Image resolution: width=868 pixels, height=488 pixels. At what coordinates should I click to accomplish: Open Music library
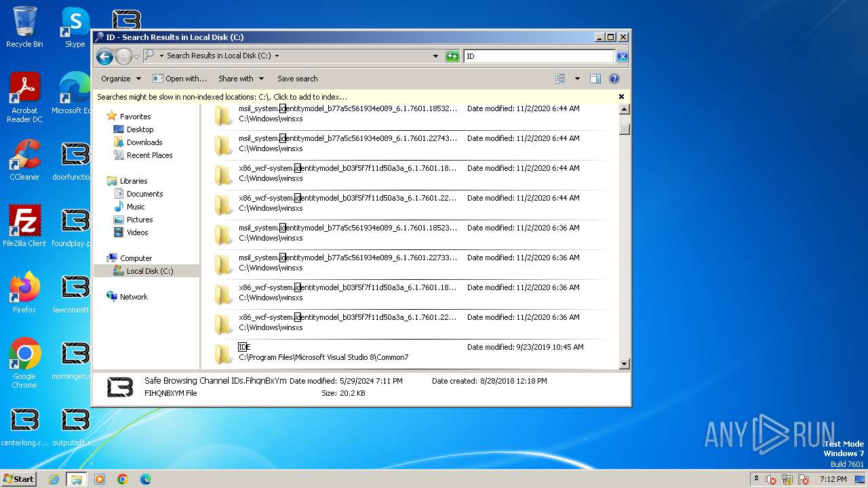tap(136, 207)
